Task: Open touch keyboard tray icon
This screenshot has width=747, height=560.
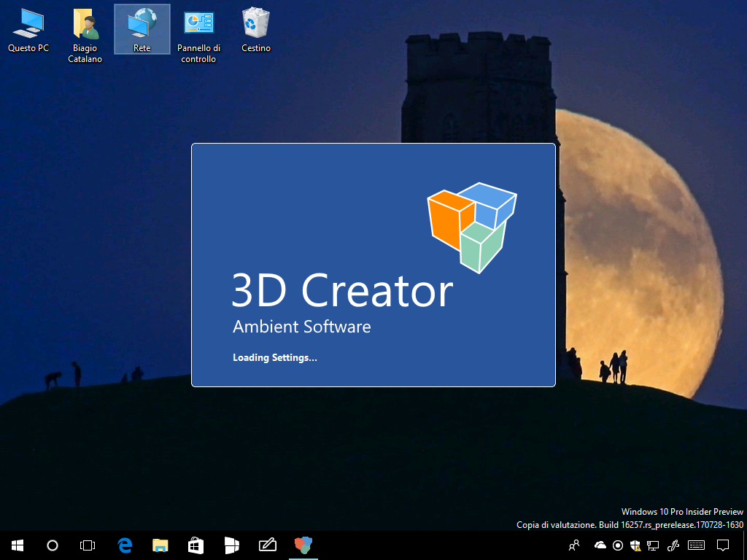Action: pos(697,545)
